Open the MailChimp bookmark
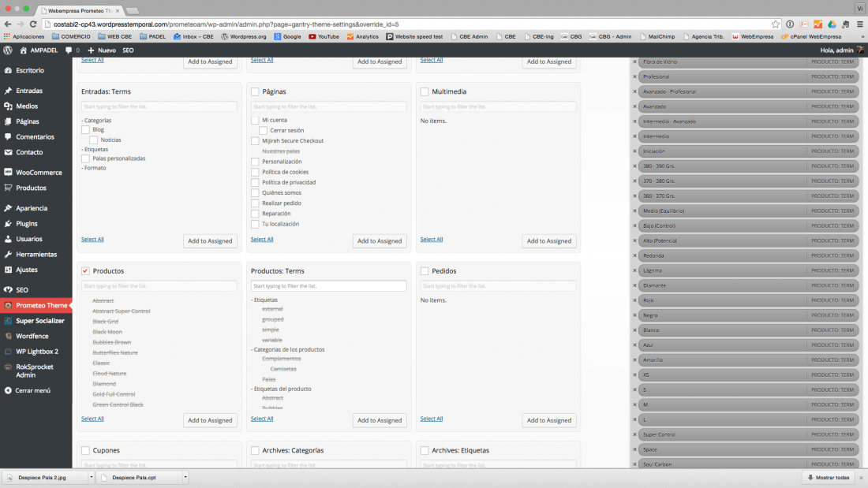The image size is (868, 488). pyautogui.click(x=657, y=36)
